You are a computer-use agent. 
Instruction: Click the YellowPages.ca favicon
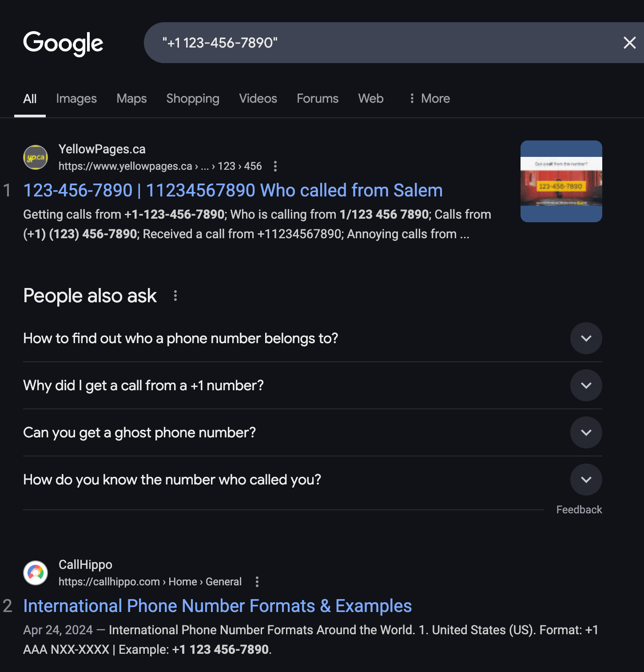(36, 157)
